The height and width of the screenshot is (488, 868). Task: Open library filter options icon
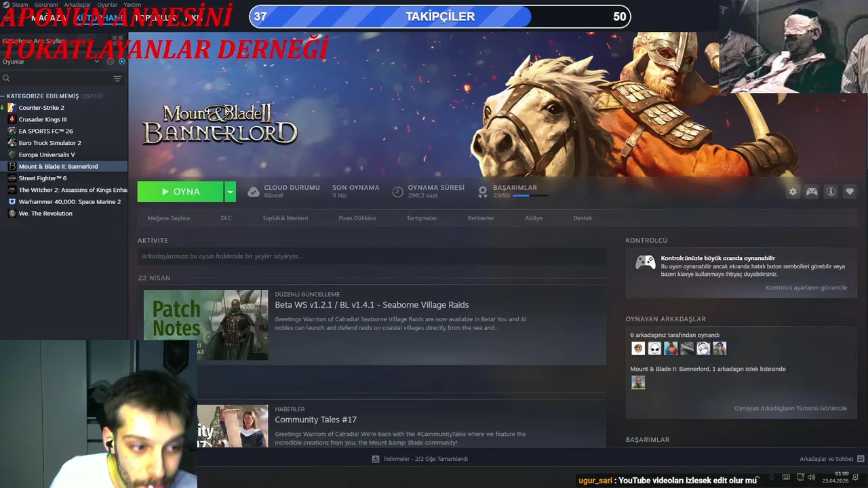coord(117,79)
